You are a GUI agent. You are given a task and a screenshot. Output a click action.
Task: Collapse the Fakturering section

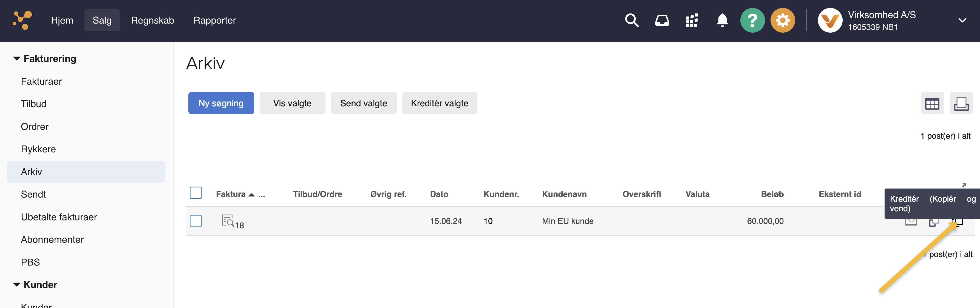click(16, 58)
